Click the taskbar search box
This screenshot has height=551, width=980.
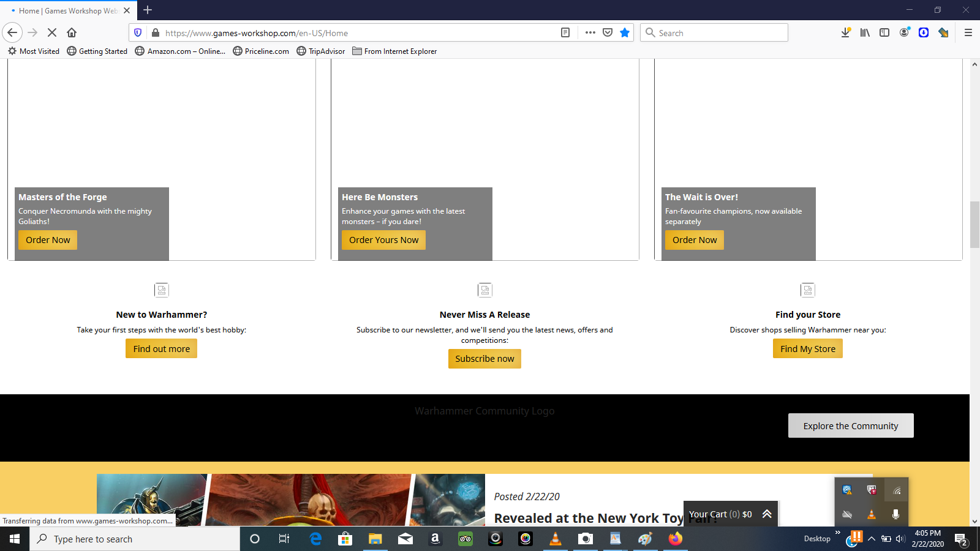[135, 539]
